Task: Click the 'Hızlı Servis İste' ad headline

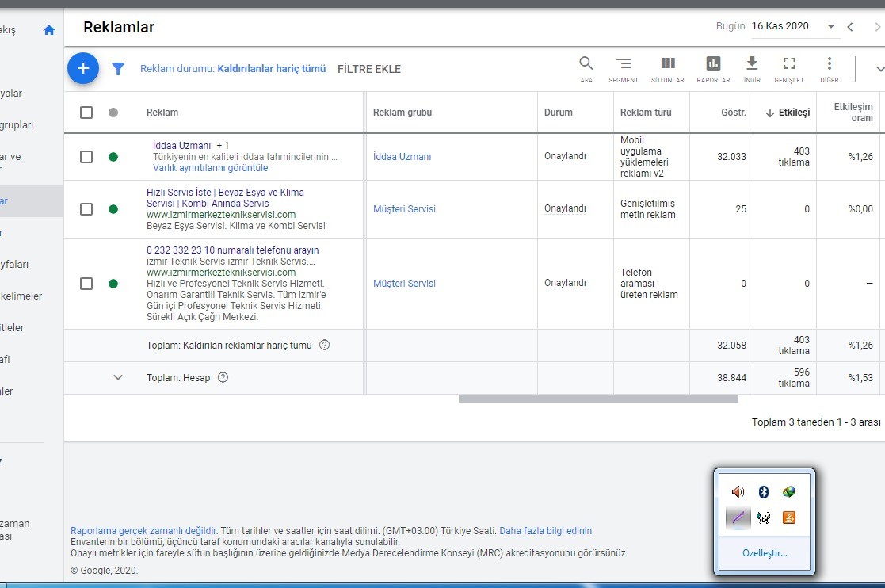Action: pyautogui.click(x=225, y=197)
